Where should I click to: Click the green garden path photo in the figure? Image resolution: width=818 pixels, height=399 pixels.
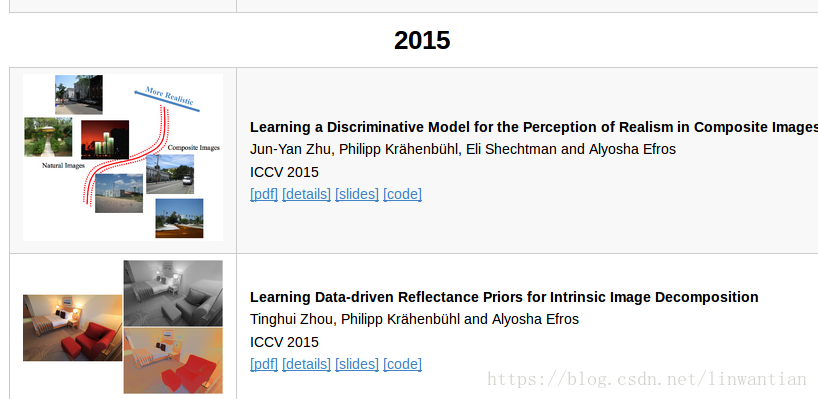point(48,137)
